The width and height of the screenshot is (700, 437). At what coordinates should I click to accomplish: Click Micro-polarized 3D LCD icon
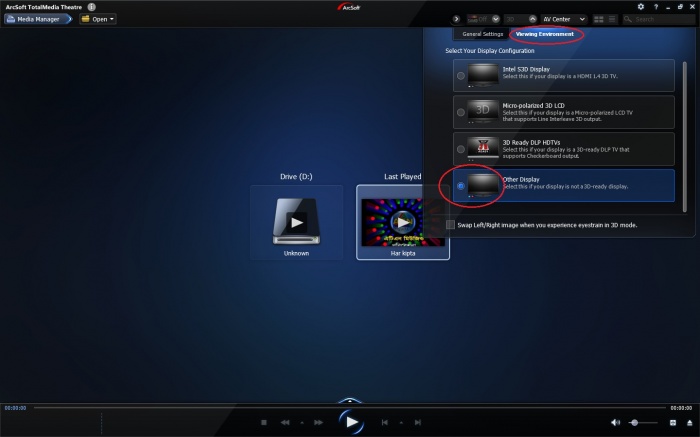(x=483, y=112)
